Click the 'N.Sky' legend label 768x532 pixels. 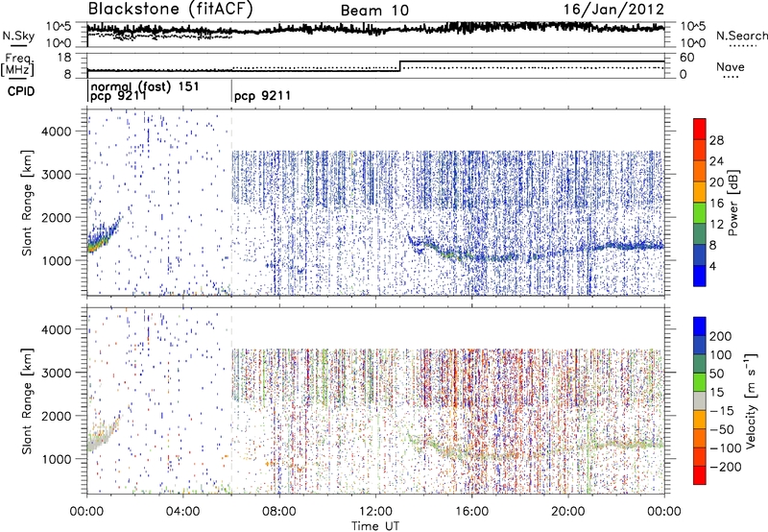click(x=18, y=36)
